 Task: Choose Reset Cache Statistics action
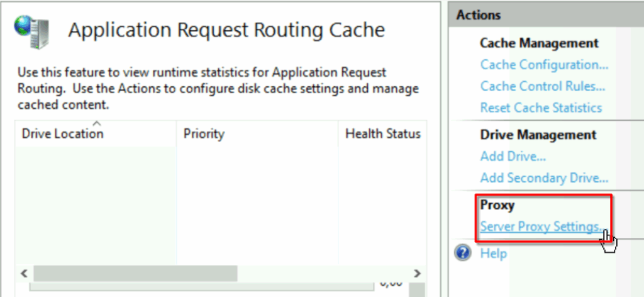(x=541, y=108)
